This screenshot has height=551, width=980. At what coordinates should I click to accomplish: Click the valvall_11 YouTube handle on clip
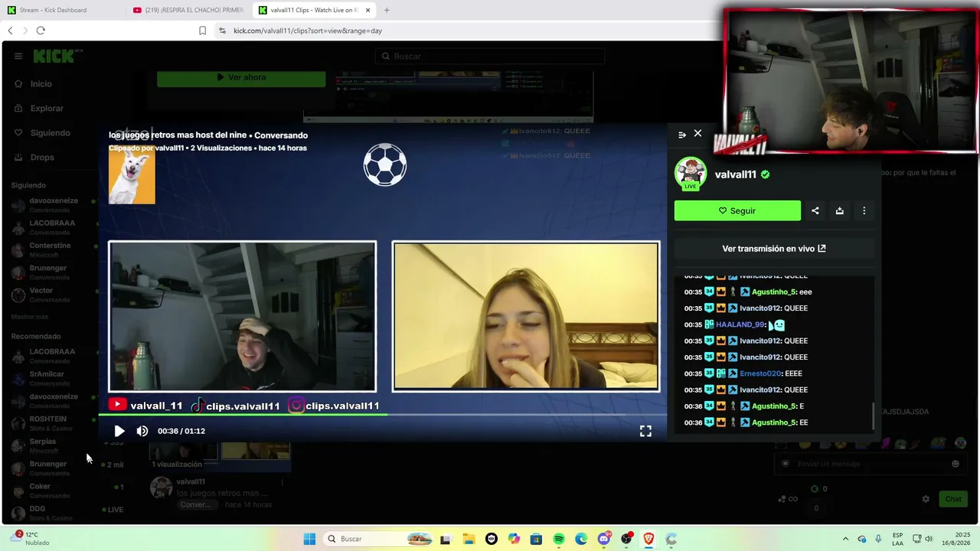coord(156,406)
